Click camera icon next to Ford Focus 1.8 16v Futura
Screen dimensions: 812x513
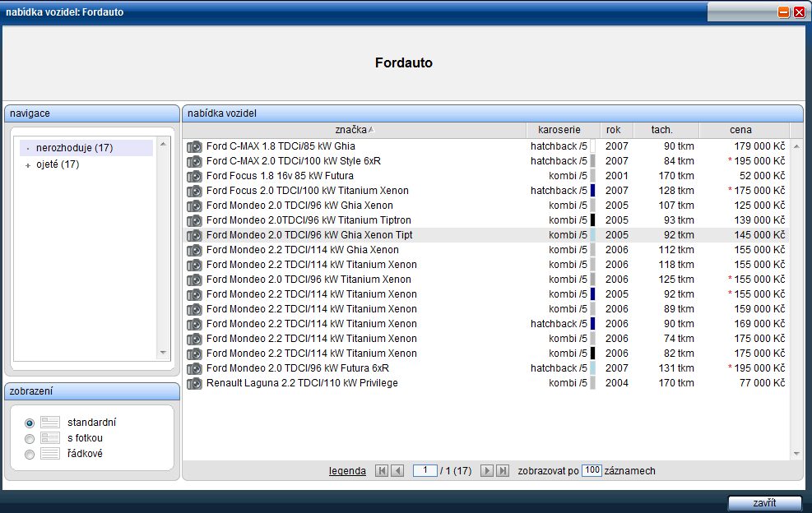point(194,176)
